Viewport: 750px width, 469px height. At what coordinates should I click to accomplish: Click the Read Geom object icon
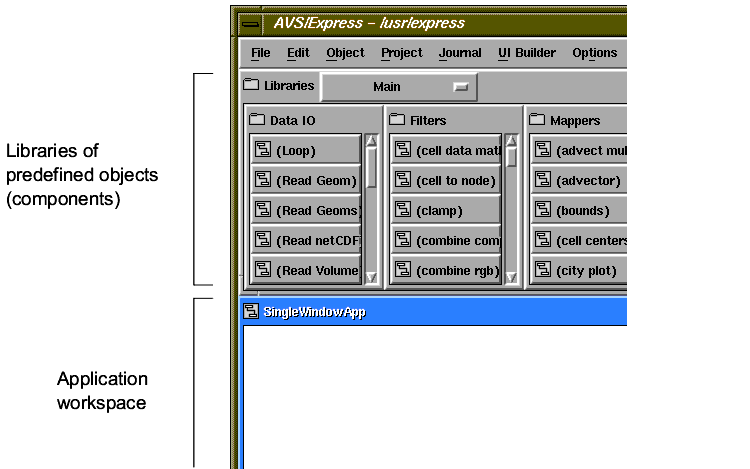click(263, 181)
